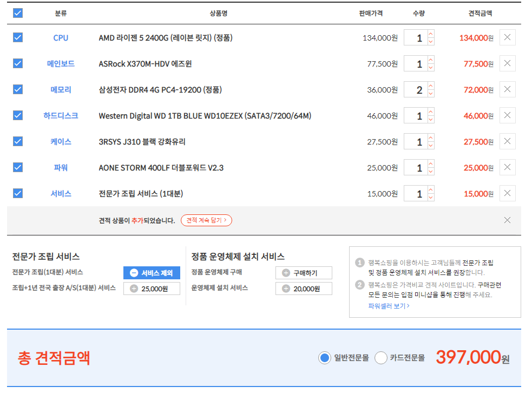Screen dimensions: 532x393
Task: Delete the 서비스 row using the X icon
Action: click(507, 193)
